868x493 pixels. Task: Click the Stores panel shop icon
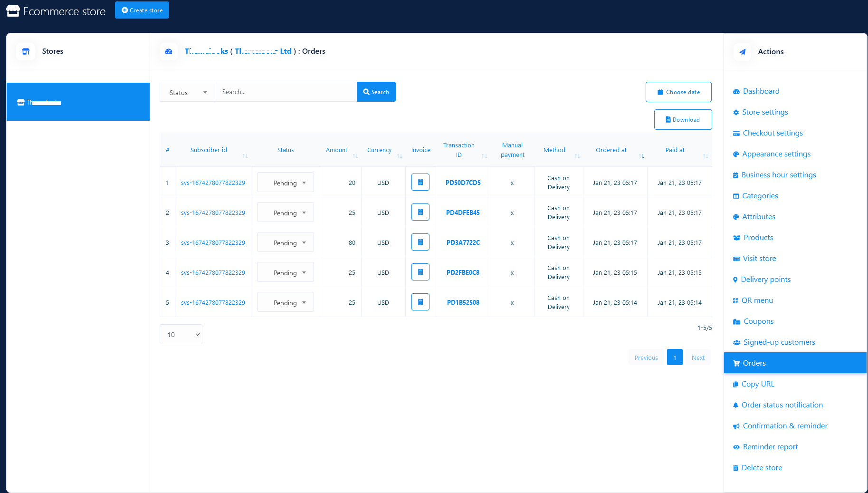(x=26, y=51)
